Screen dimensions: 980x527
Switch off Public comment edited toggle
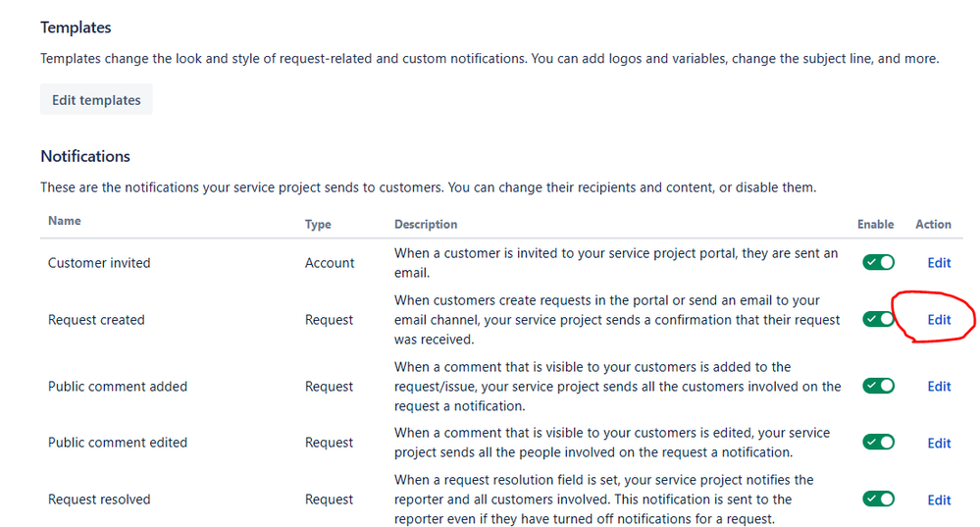coord(879,443)
